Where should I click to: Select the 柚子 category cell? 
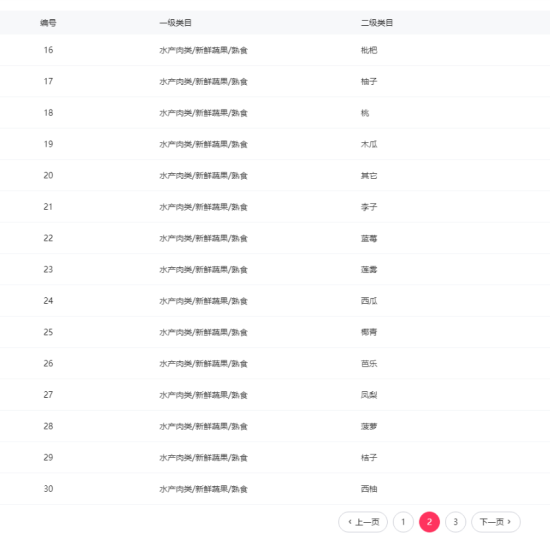tap(369, 81)
